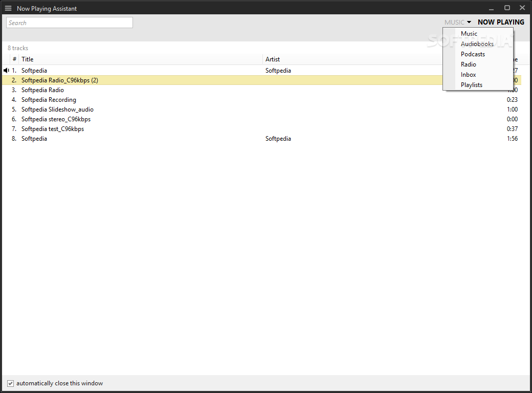
Task: Click the speaker icon beside track 1
Action: (6, 71)
